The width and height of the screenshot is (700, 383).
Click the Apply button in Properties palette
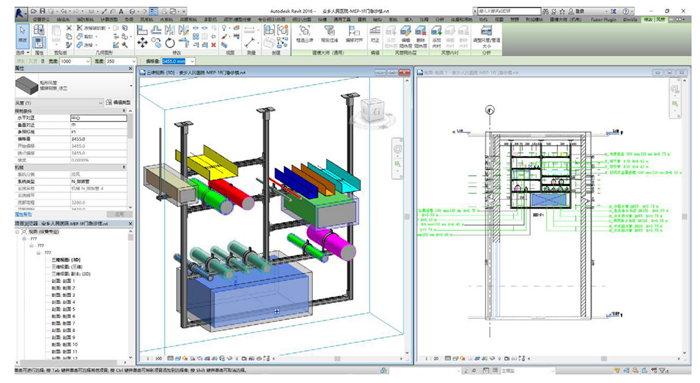pyautogui.click(x=119, y=214)
